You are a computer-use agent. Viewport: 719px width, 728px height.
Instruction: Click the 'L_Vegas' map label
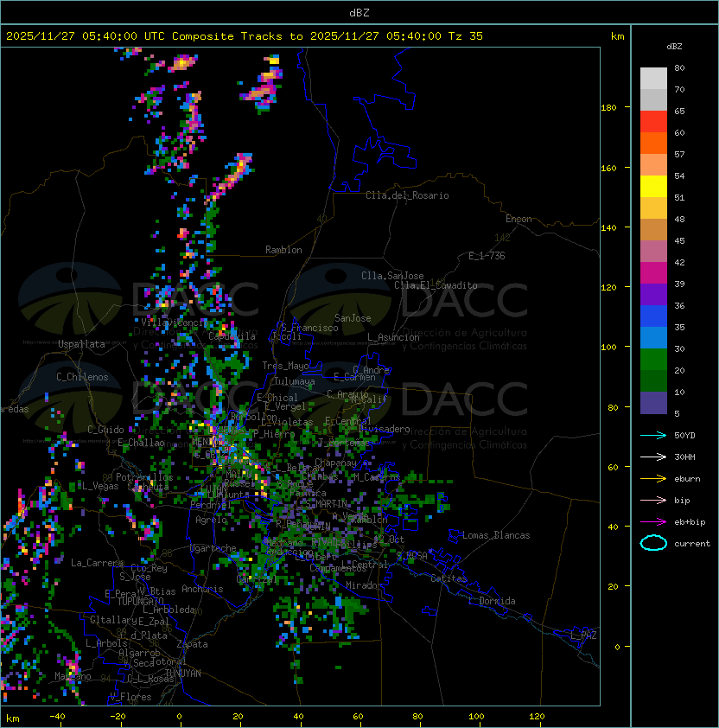100,486
